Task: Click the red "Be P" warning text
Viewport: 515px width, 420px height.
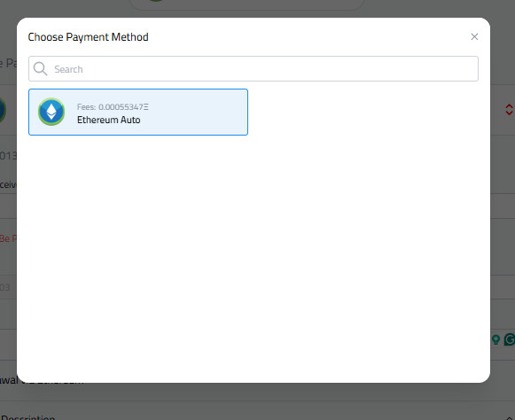Action: tap(8, 238)
